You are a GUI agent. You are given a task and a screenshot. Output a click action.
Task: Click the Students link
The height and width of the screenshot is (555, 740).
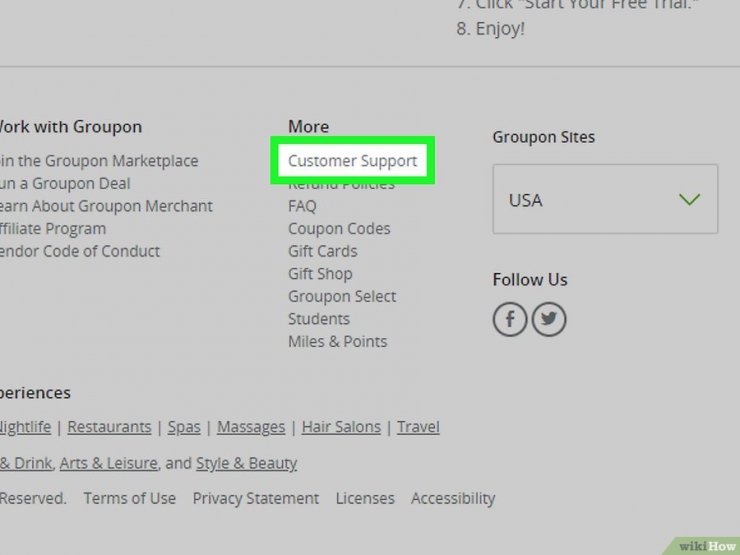tap(319, 319)
